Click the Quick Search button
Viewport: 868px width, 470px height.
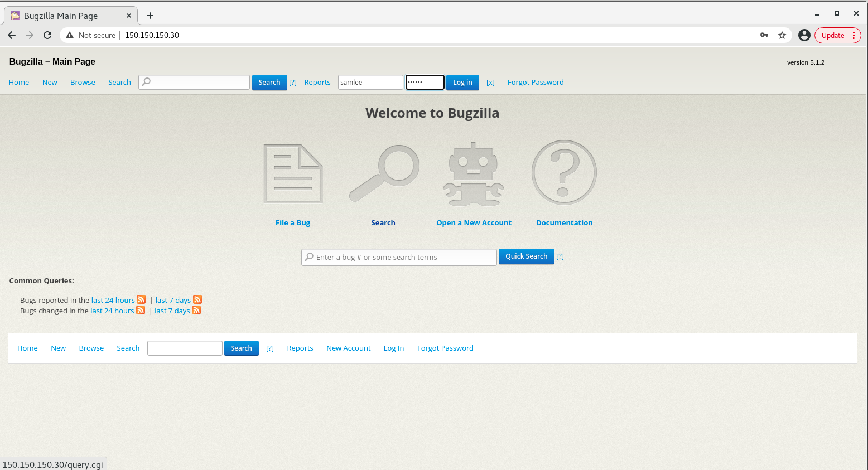(x=526, y=256)
